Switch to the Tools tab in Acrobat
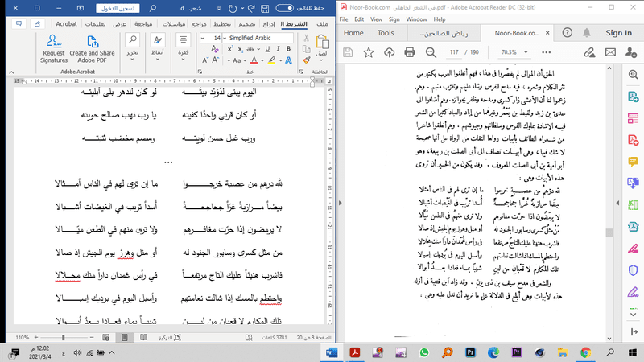The width and height of the screenshot is (644, 362). (386, 33)
